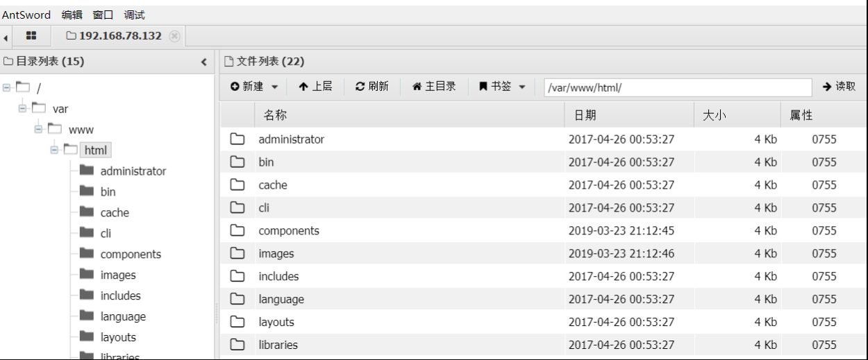
Task: Open the 调试 menu
Action: [x=134, y=15]
